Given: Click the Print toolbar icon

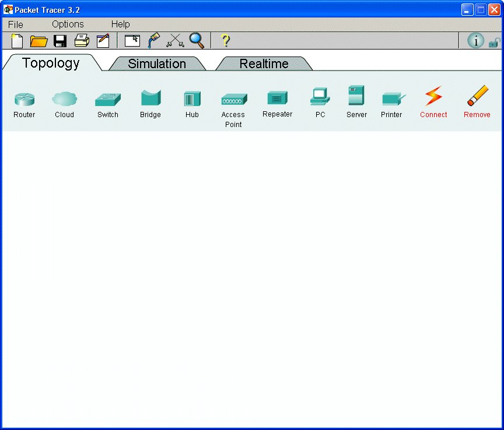Looking at the screenshot, I should tap(82, 40).
